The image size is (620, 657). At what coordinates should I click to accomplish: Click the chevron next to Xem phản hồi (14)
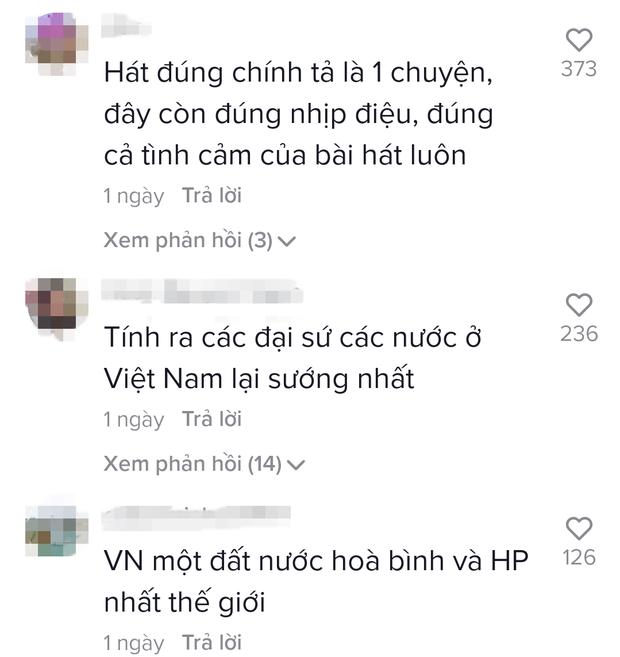[296, 465]
